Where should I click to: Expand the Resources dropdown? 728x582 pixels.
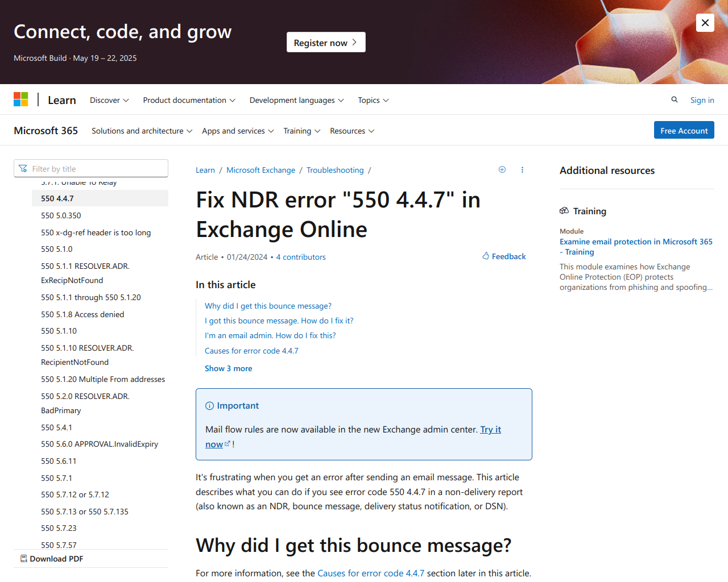[352, 131]
